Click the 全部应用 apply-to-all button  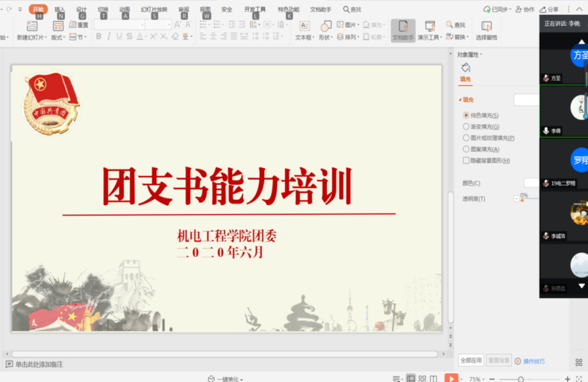[x=471, y=360]
